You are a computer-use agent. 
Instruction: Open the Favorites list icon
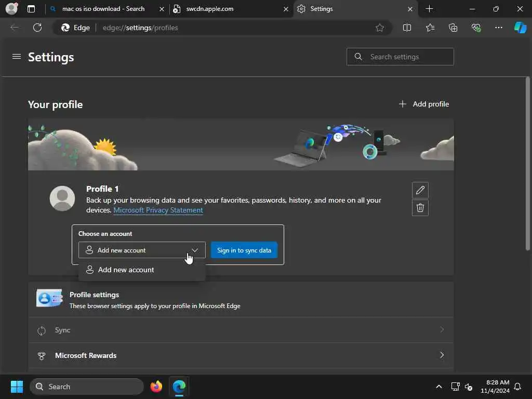pyautogui.click(x=430, y=28)
